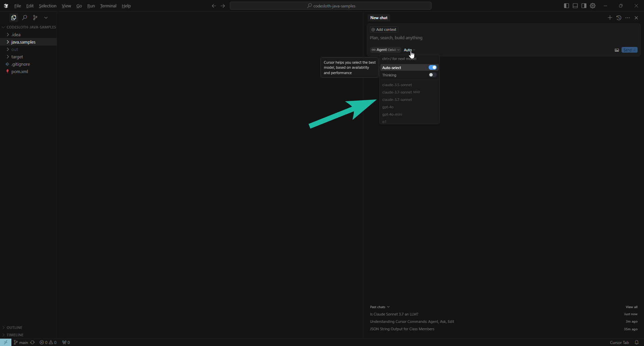Open the Selection menu
The width and height of the screenshot is (644, 346).
[x=48, y=6]
